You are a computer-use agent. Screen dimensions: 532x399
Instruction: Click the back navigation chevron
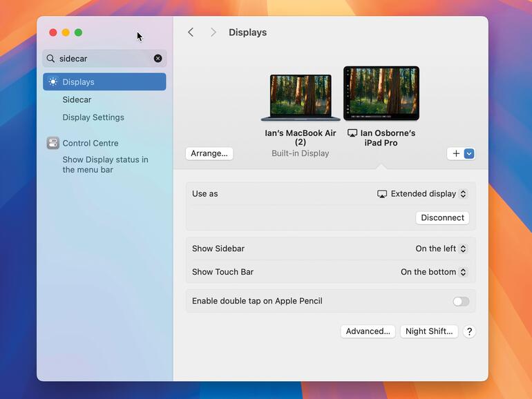pyautogui.click(x=191, y=32)
